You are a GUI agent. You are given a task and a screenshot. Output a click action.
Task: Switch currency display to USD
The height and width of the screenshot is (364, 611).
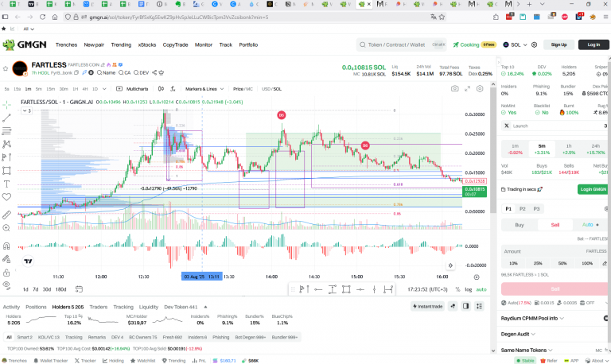point(266,89)
